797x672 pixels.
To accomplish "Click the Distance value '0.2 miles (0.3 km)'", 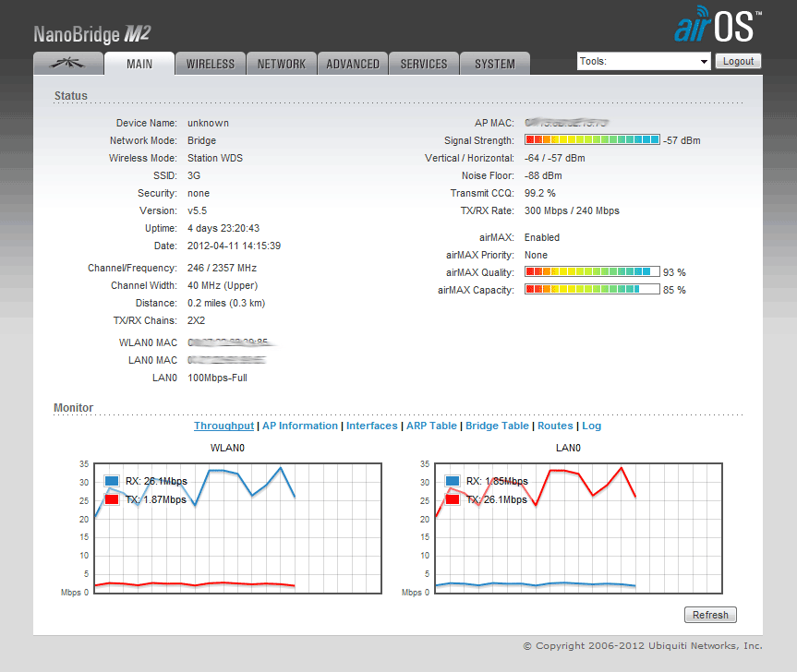I will coord(226,304).
